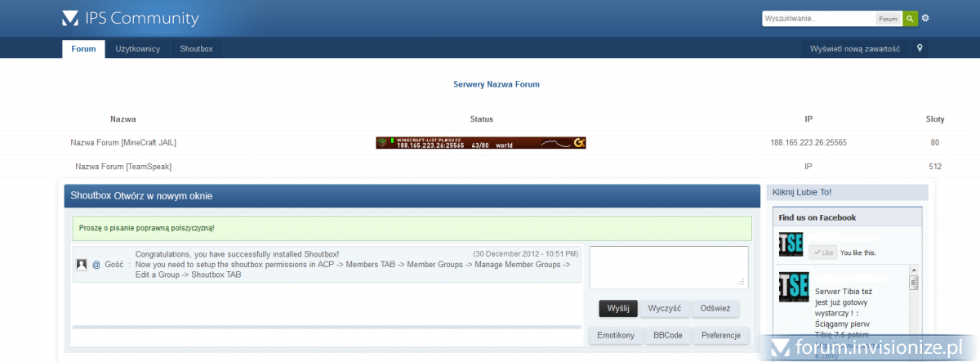Click the Status column header
Image resolution: width=980 pixels, height=362 pixels.
482,119
